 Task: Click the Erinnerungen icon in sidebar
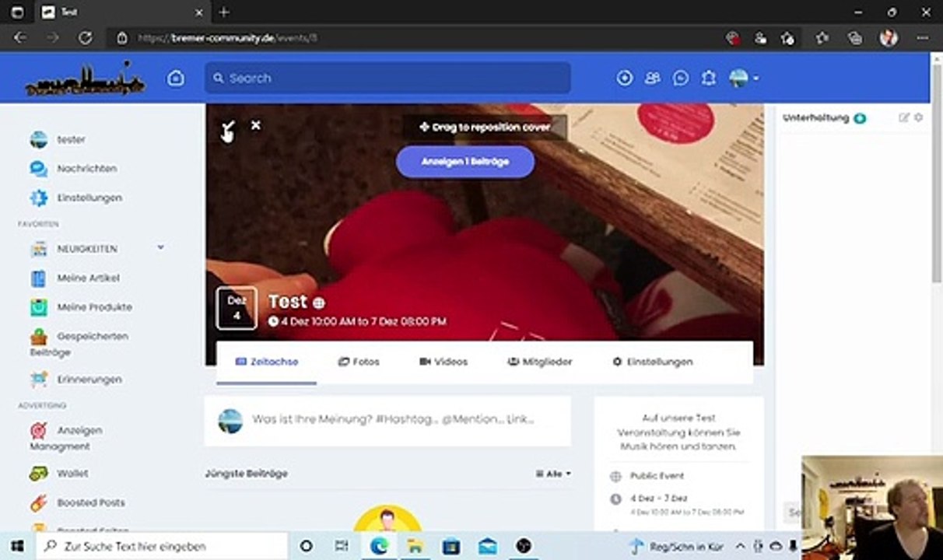coord(38,380)
